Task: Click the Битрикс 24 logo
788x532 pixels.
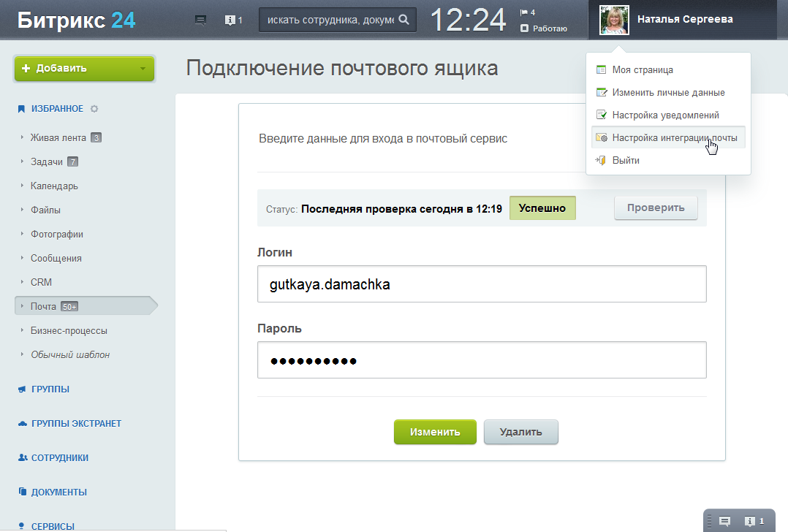Action: coord(76,20)
